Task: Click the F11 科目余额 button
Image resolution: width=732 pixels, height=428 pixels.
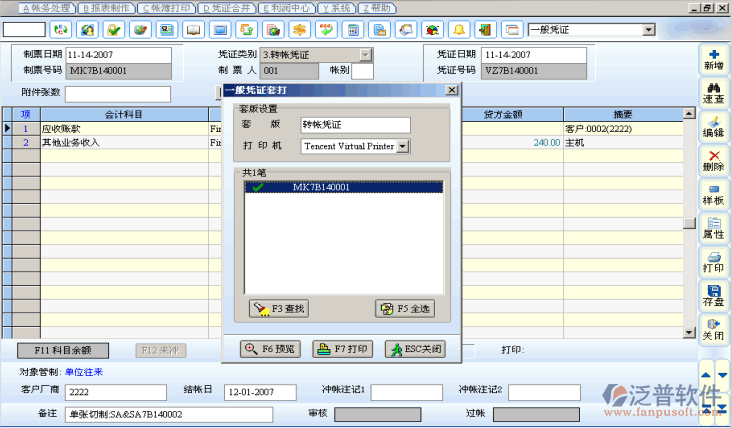Action: click(63, 351)
